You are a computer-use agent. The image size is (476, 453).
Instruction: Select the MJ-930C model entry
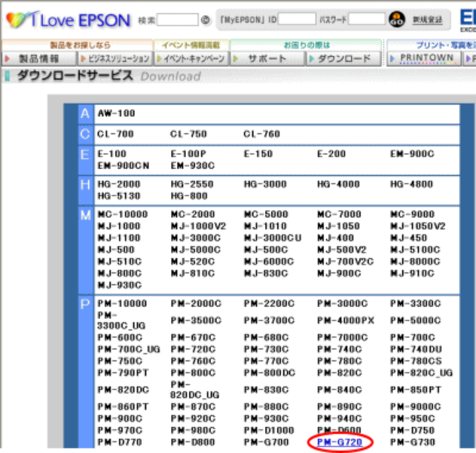click(x=120, y=285)
